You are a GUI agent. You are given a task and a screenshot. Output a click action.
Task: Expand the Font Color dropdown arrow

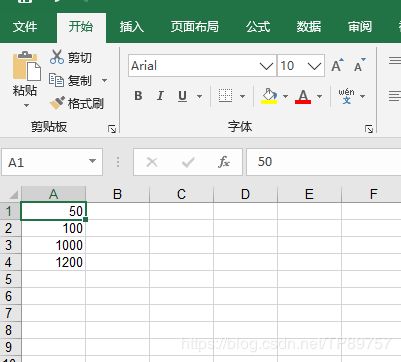click(x=319, y=96)
